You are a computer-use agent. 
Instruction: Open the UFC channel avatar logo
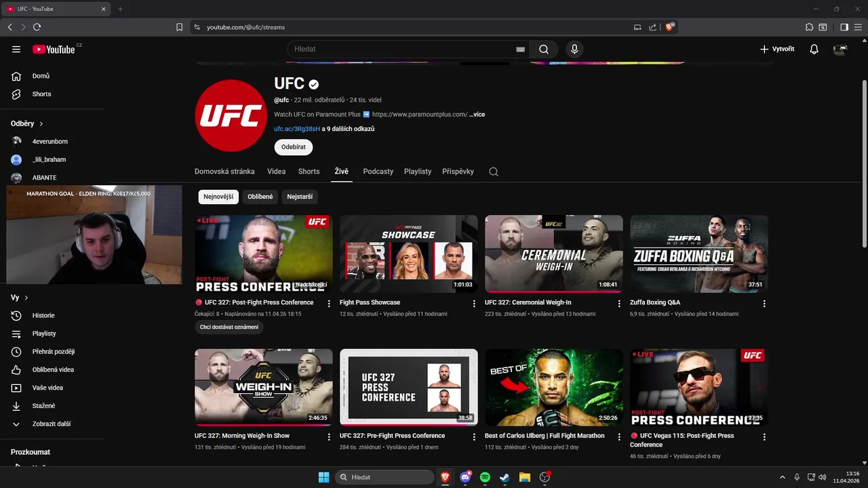[x=231, y=115]
